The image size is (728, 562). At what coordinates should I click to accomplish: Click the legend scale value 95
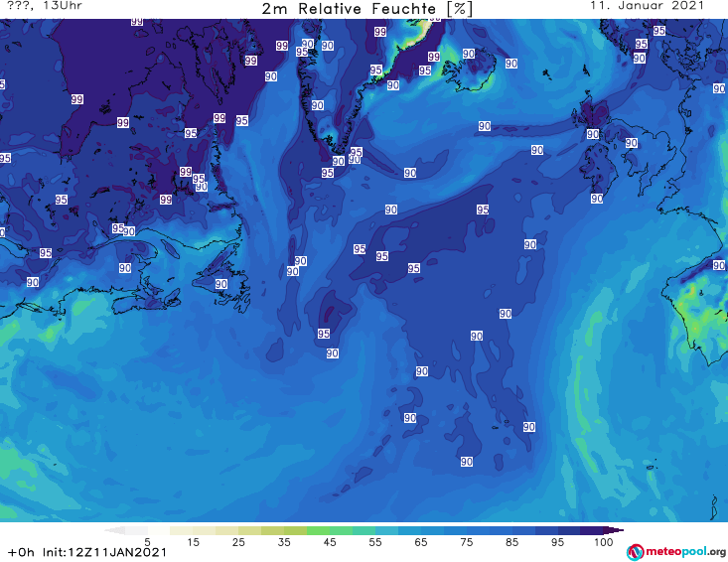pos(557,542)
